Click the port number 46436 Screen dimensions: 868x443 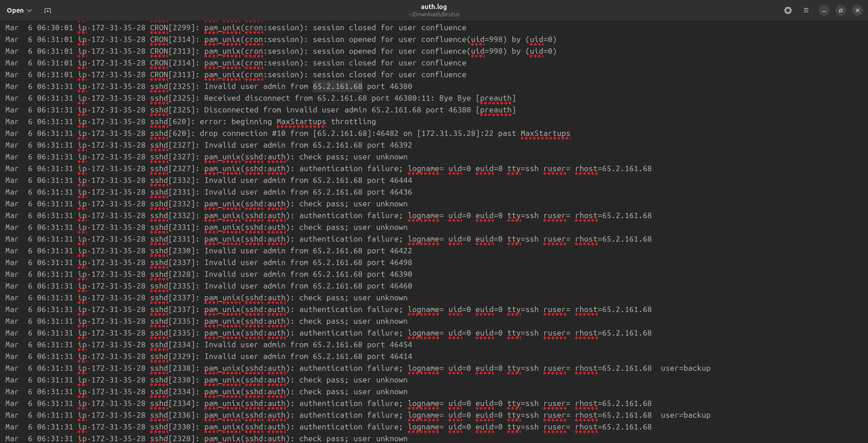(x=401, y=192)
